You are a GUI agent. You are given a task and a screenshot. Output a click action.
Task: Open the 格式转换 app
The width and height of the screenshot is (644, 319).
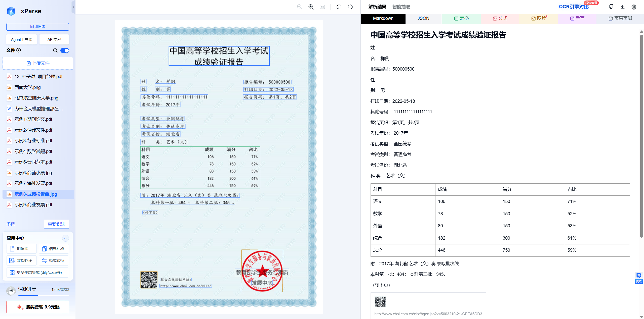tap(54, 260)
